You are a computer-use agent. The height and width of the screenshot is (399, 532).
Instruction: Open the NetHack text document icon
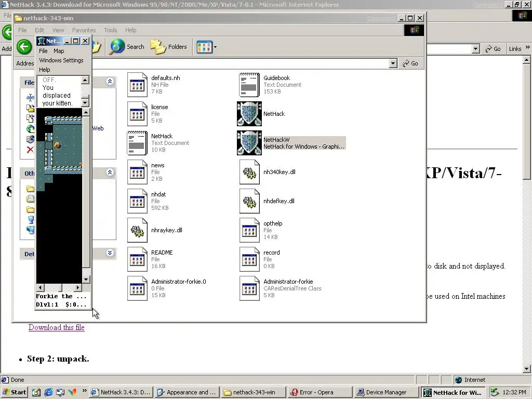(137, 143)
